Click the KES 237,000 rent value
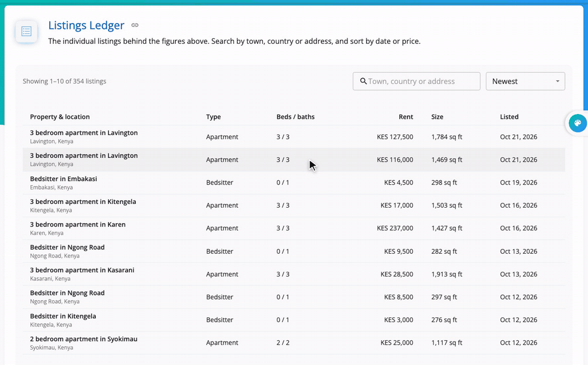The height and width of the screenshot is (365, 588). pyautogui.click(x=395, y=229)
